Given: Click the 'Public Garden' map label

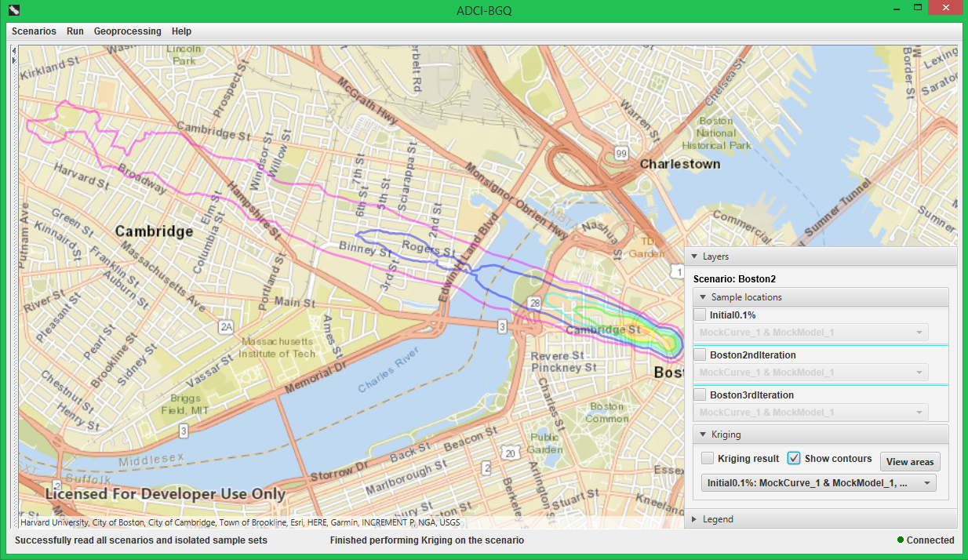Looking at the screenshot, I should tap(544, 443).
